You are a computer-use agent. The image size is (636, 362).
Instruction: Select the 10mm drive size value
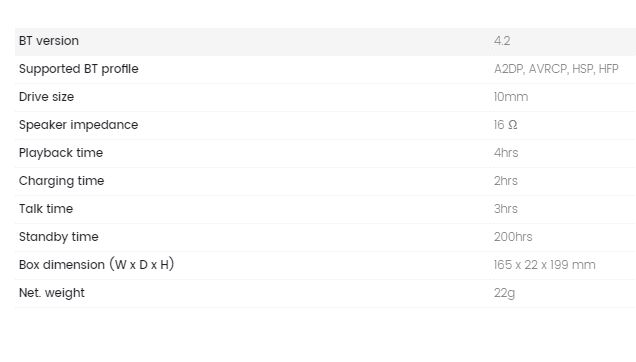tap(511, 97)
